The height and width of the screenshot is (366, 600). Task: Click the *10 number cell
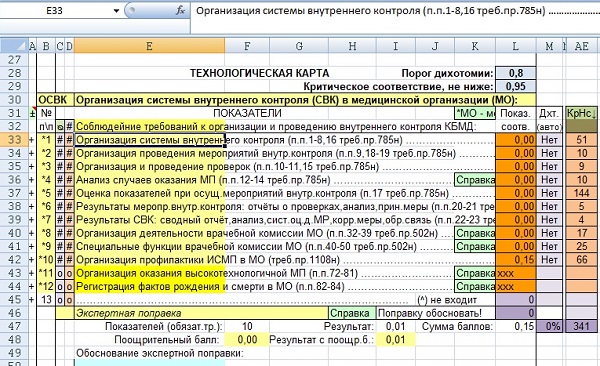click(x=46, y=260)
